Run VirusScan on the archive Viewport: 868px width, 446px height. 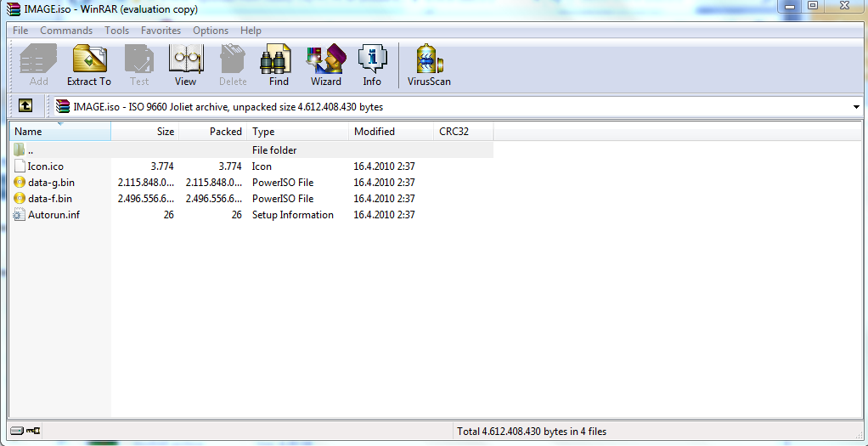429,65
